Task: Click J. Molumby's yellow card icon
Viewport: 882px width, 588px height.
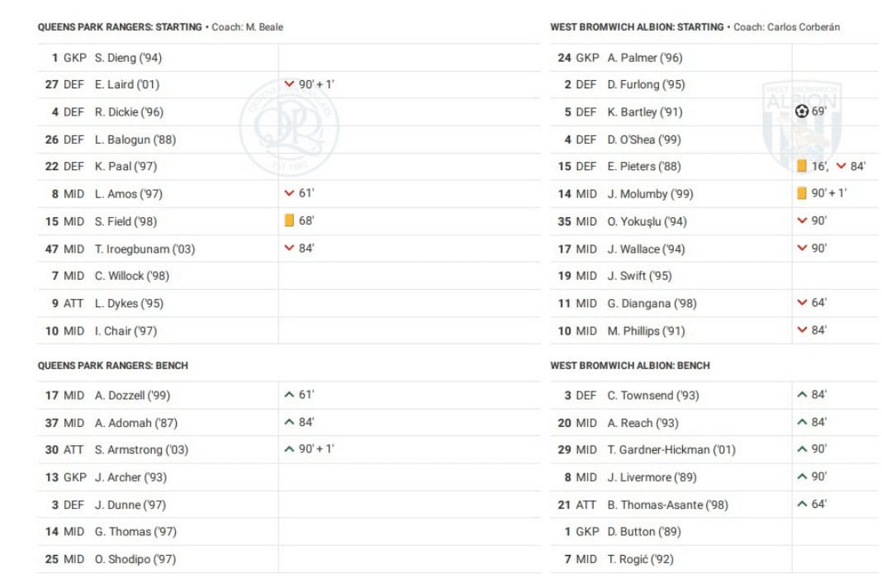Action: click(802, 193)
